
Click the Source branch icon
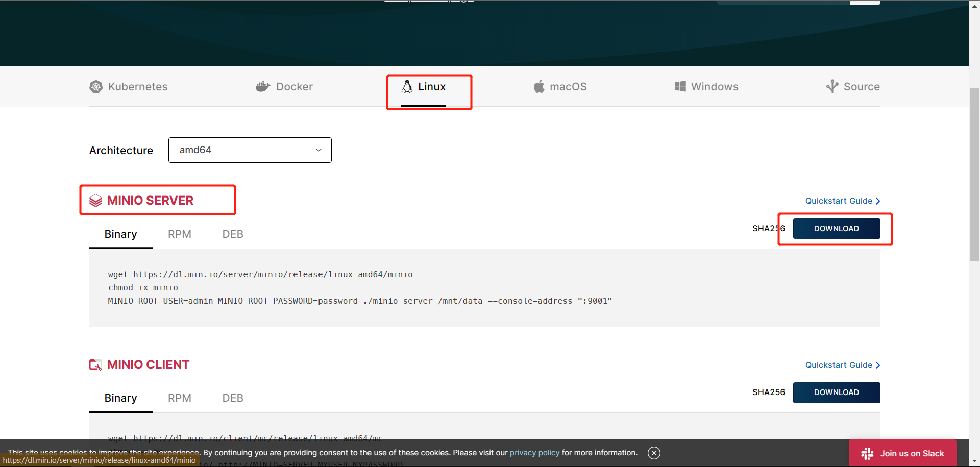tap(832, 86)
